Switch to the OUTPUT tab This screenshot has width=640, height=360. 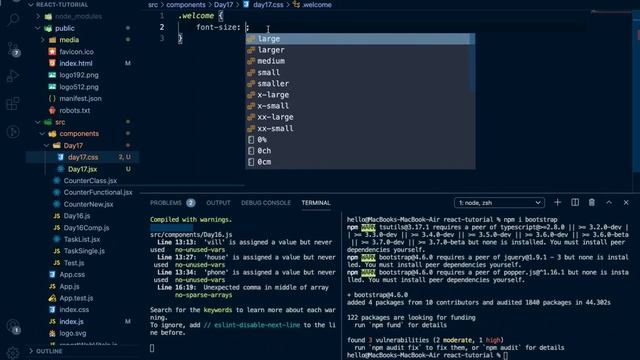click(218, 203)
